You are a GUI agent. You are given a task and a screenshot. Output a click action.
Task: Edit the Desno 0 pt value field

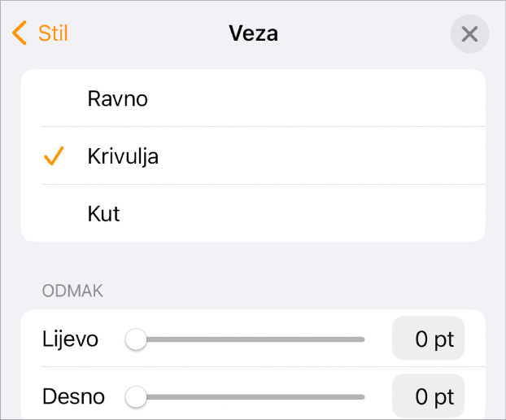click(429, 397)
